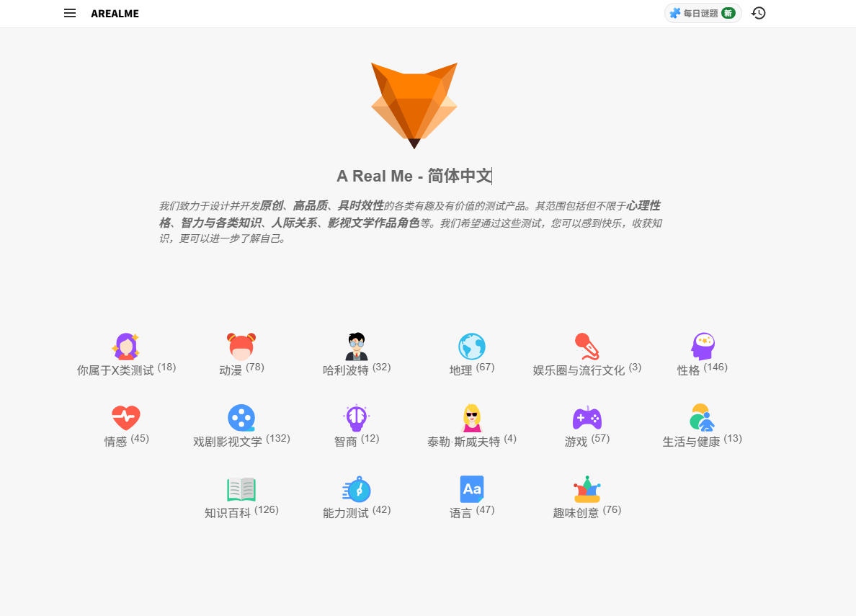Click the orange fox logo
Viewport: 856px width, 616px height.
pyautogui.click(x=414, y=105)
